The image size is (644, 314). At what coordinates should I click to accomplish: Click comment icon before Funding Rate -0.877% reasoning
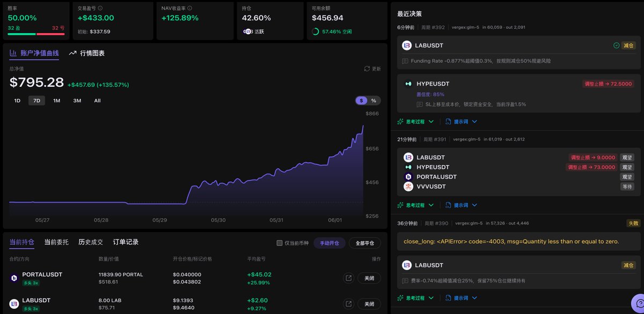pyautogui.click(x=406, y=61)
